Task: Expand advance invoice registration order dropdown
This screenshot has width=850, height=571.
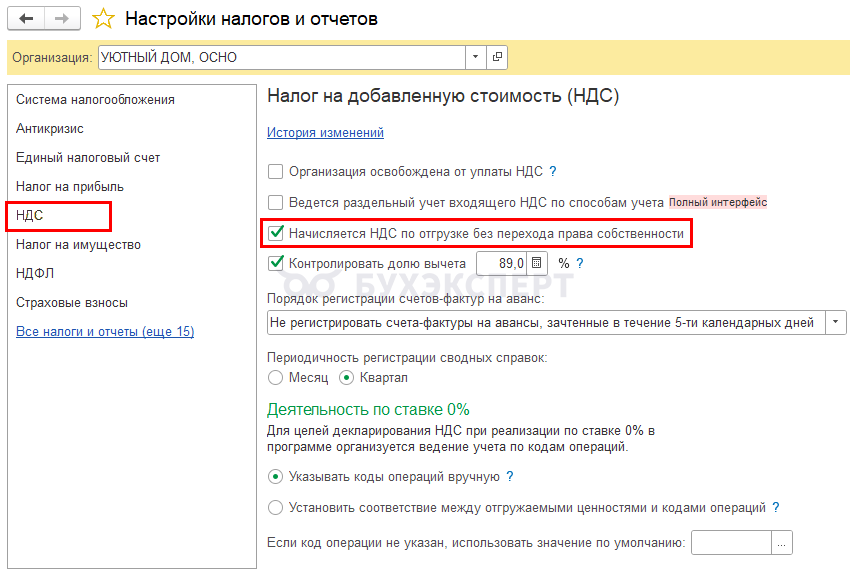Action: pyautogui.click(x=835, y=323)
